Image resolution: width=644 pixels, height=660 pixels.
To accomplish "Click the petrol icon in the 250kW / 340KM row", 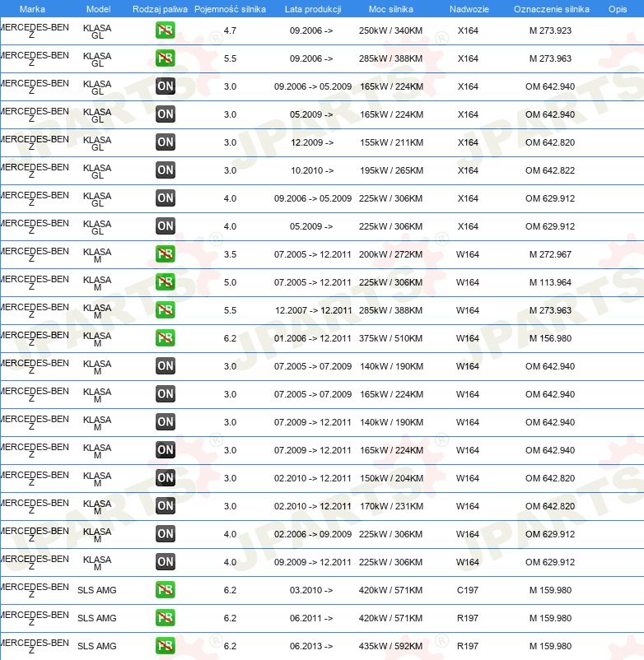I will 166,30.
